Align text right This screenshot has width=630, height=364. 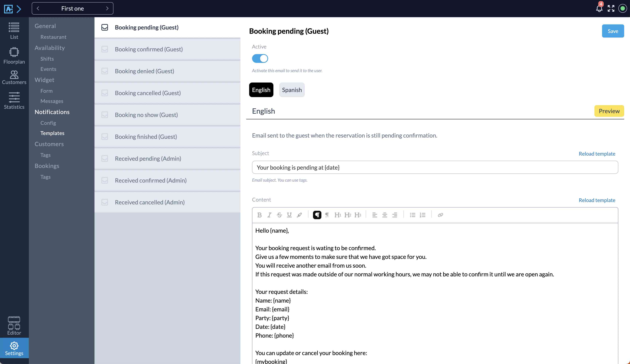pos(395,215)
